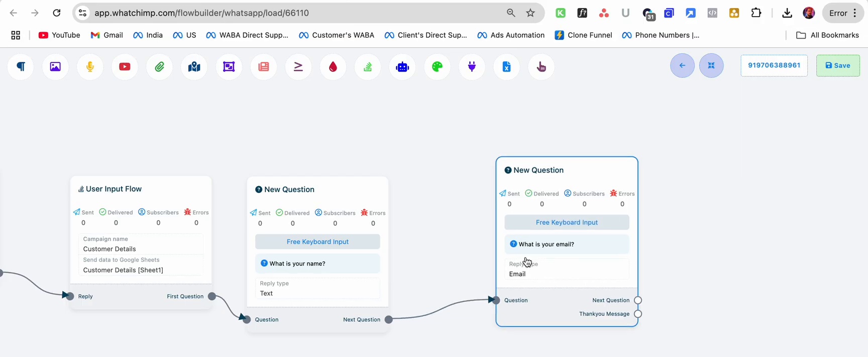Image resolution: width=868 pixels, height=357 pixels.
Task: Click the fit-to-screen compress arrows button
Action: click(x=711, y=65)
